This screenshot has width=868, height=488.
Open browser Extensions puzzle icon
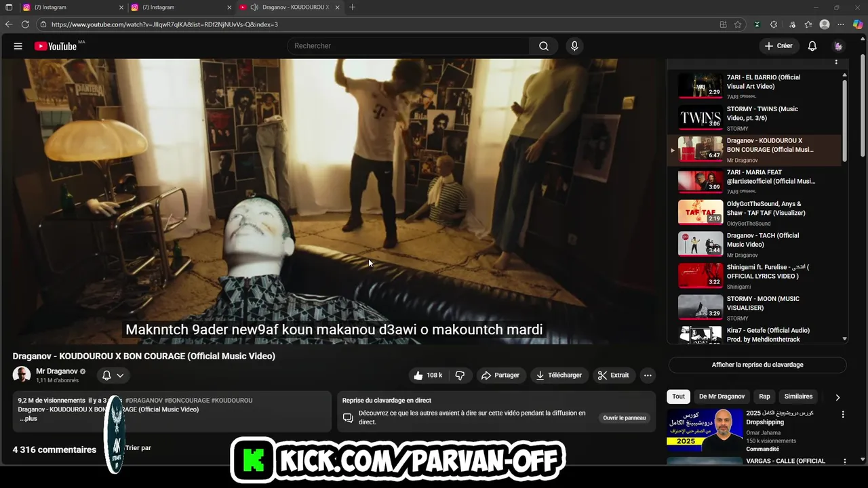(x=774, y=24)
